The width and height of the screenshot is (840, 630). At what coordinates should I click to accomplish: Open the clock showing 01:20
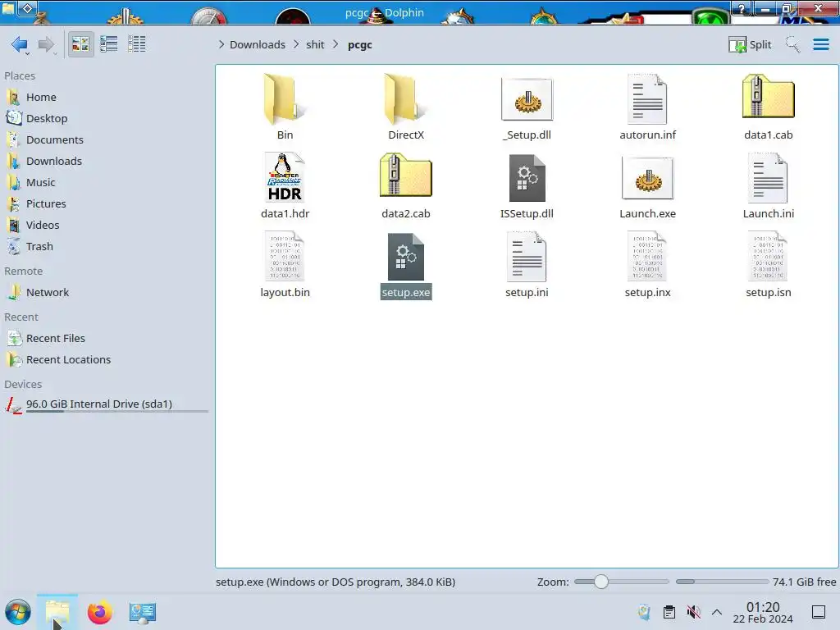pos(763,612)
